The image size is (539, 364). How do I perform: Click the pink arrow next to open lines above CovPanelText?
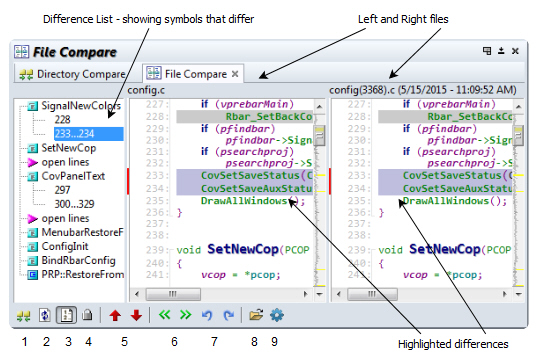[33, 163]
